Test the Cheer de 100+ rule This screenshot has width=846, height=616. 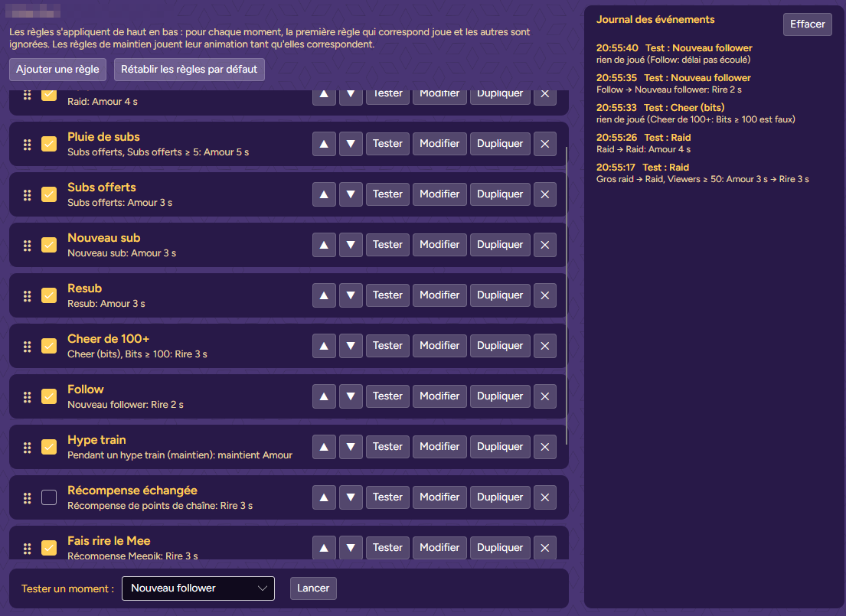pyautogui.click(x=387, y=346)
